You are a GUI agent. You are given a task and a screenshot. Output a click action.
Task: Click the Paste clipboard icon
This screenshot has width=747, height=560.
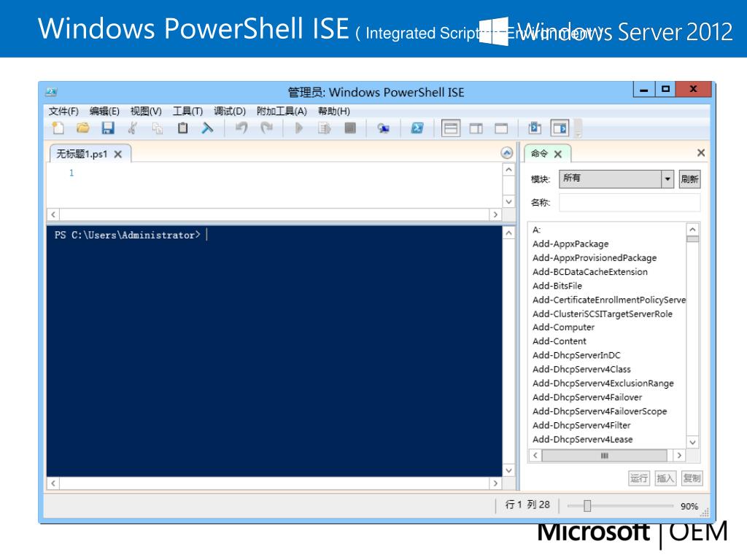(182, 128)
